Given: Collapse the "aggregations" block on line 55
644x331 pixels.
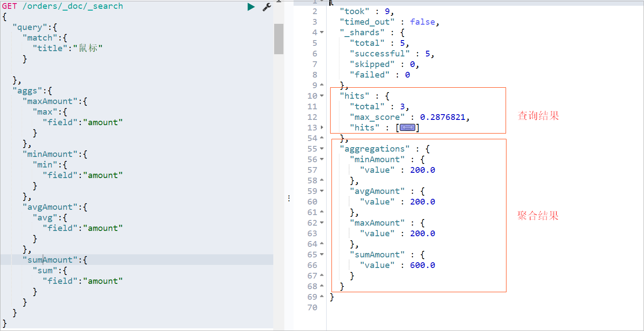Looking at the screenshot, I should click(x=322, y=149).
